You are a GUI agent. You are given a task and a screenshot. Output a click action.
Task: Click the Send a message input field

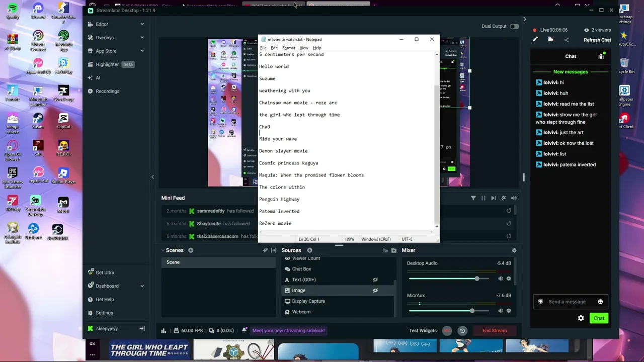[x=571, y=302]
